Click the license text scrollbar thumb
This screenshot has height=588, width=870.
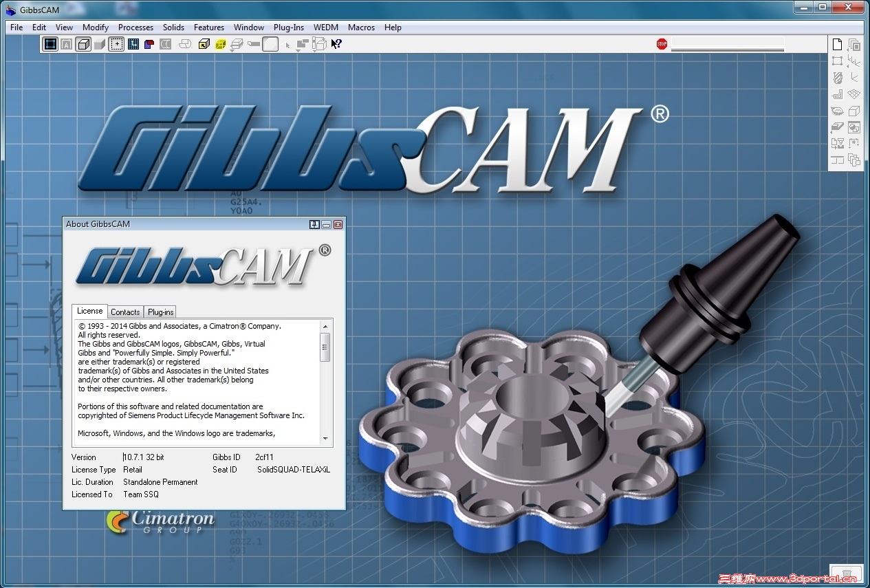point(325,347)
